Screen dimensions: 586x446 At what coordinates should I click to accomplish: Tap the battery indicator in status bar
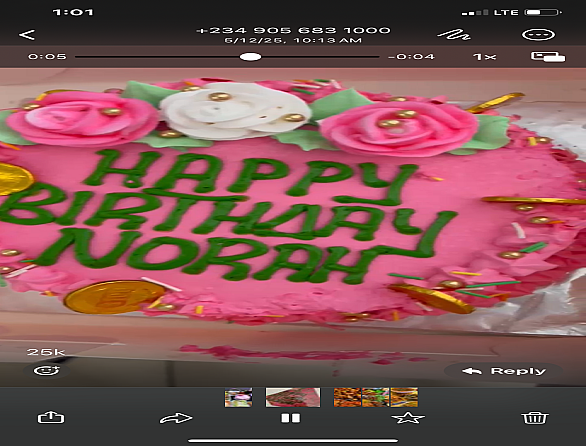click(x=543, y=12)
